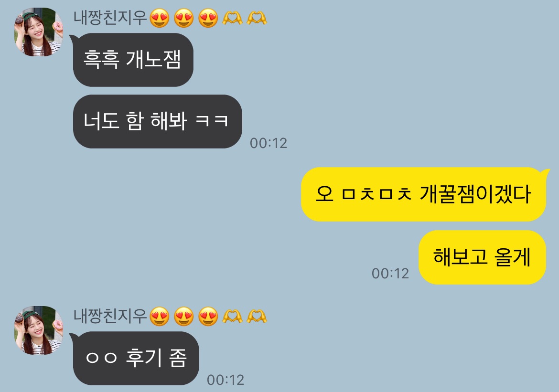Click first heart-eyes emoji in top sender name
The height and width of the screenshot is (392, 559).
pos(160,18)
